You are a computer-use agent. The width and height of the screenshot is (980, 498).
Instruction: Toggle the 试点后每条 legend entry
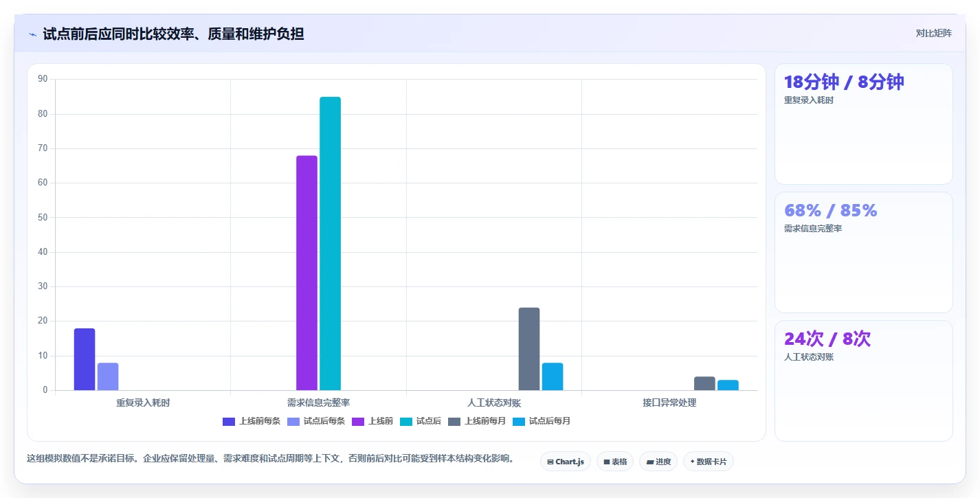(315, 421)
